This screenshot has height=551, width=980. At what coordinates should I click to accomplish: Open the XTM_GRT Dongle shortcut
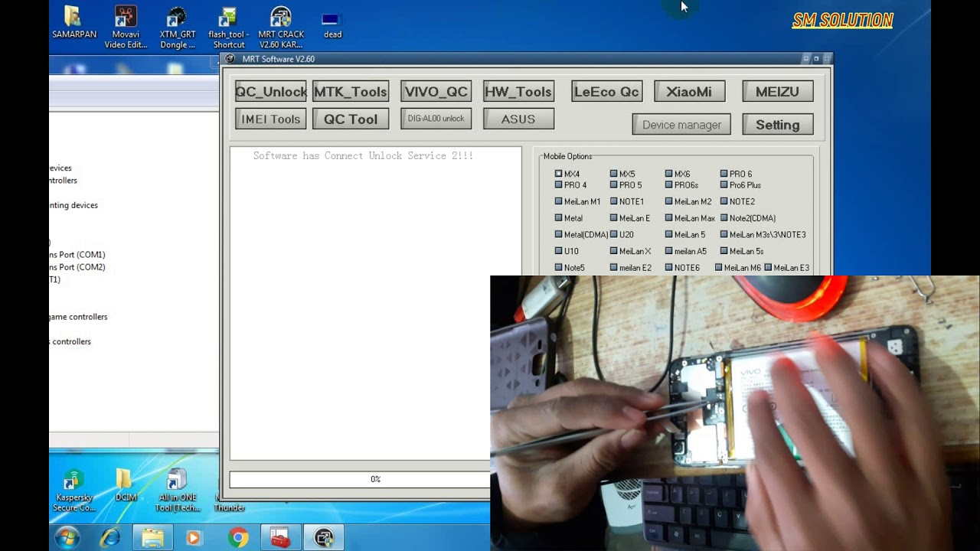tap(178, 28)
